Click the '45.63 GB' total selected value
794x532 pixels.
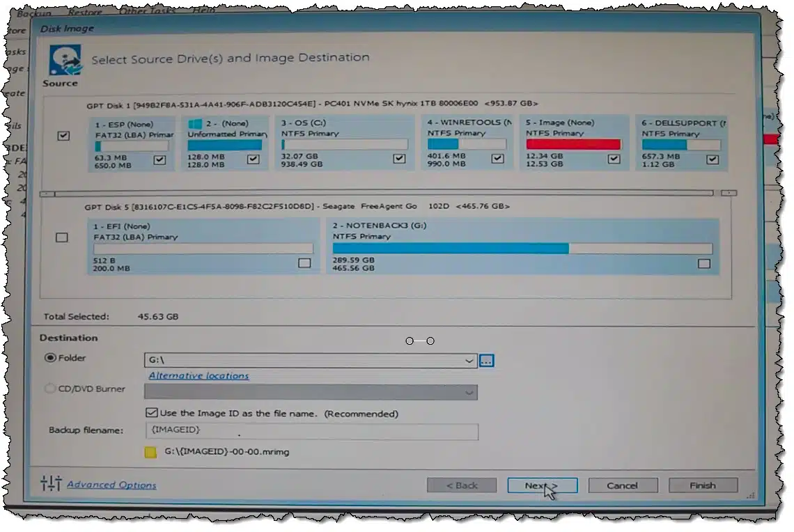(x=158, y=316)
